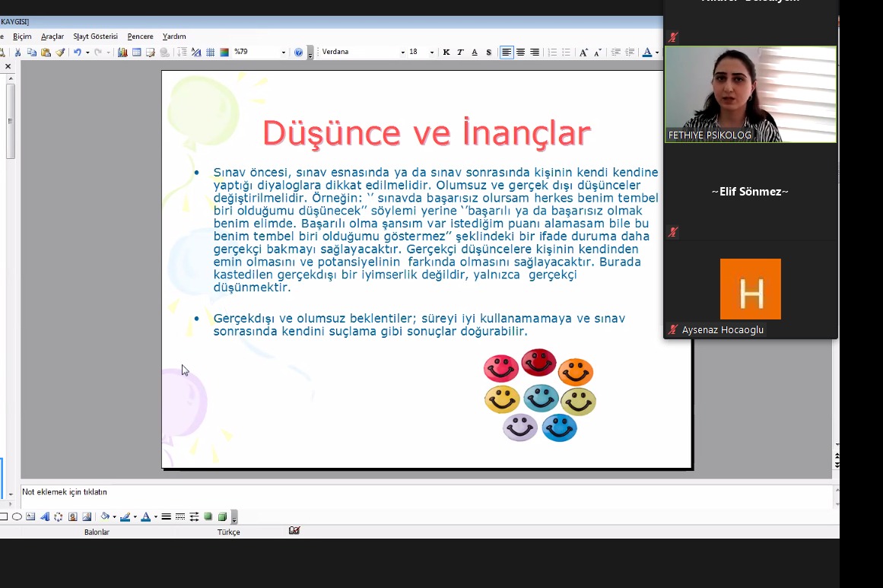
Task: Insert a table from the toolbar
Action: pos(136,52)
